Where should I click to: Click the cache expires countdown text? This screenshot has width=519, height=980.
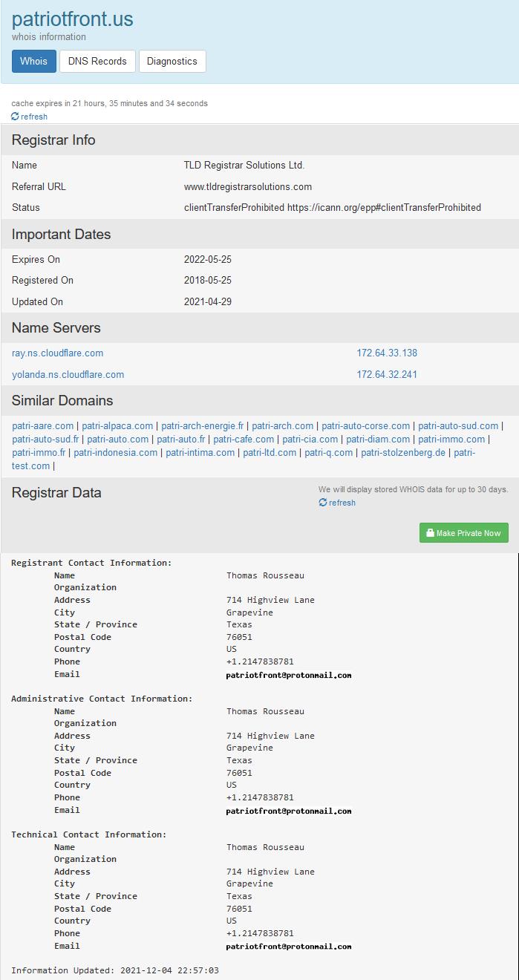click(110, 103)
